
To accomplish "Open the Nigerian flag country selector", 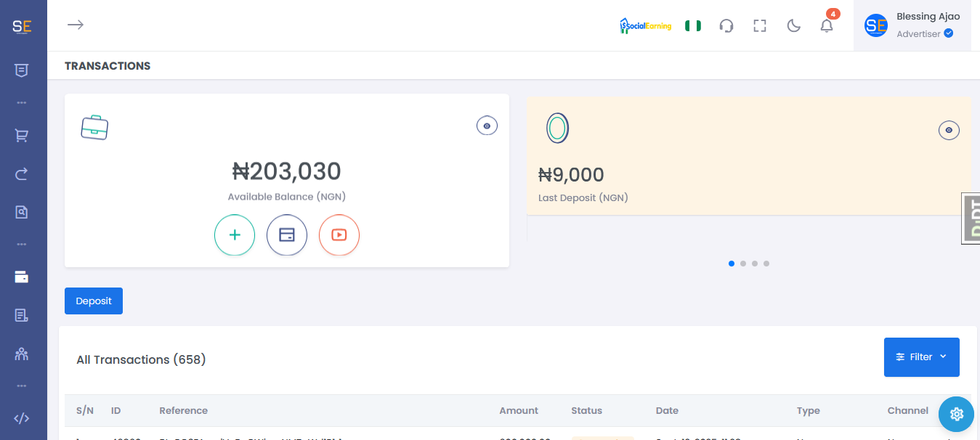I will (693, 26).
